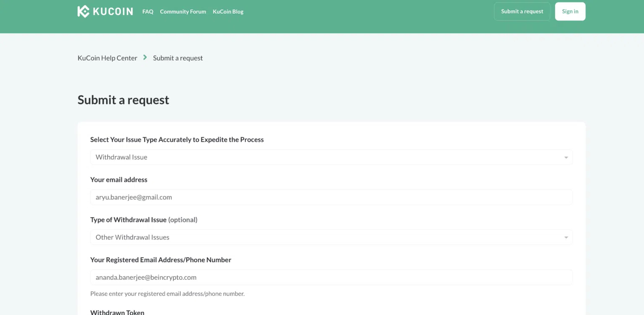Open the KuCoin Blog link

tap(228, 12)
